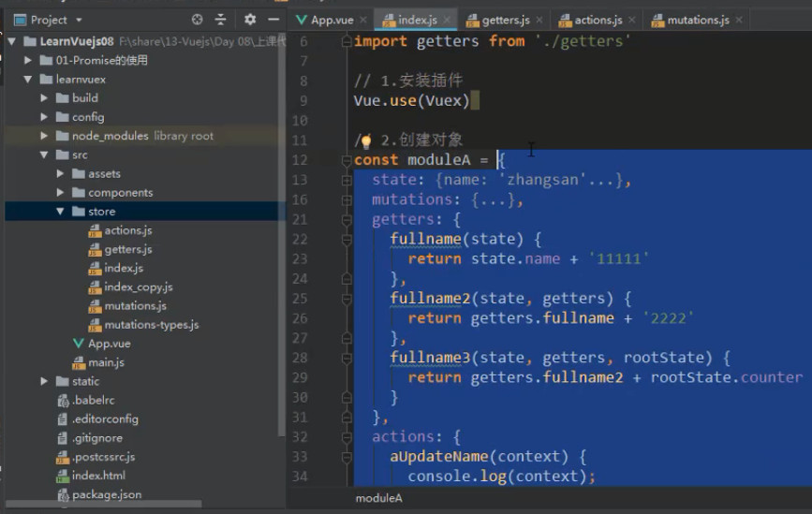Image resolution: width=812 pixels, height=514 pixels.
Task: Click the locate-file target icon in Project toolbar
Action: [x=197, y=20]
